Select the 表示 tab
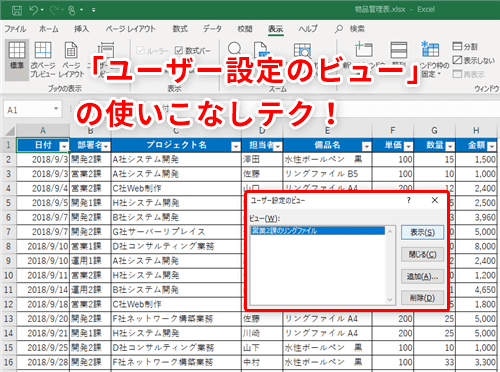The width and height of the screenshot is (500, 372). tap(276, 29)
